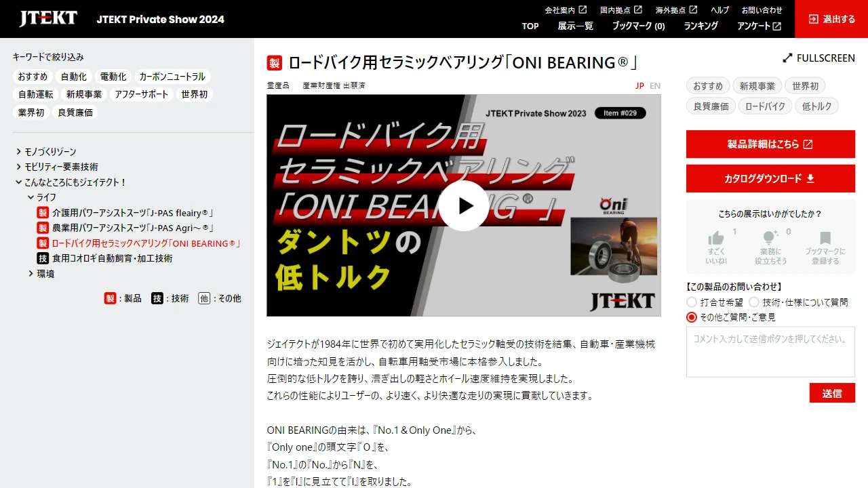Select ロードバイク用セラミックベアリング「ONI BEARING®」 tree item
This screenshot has height=488, width=868.
click(146, 243)
